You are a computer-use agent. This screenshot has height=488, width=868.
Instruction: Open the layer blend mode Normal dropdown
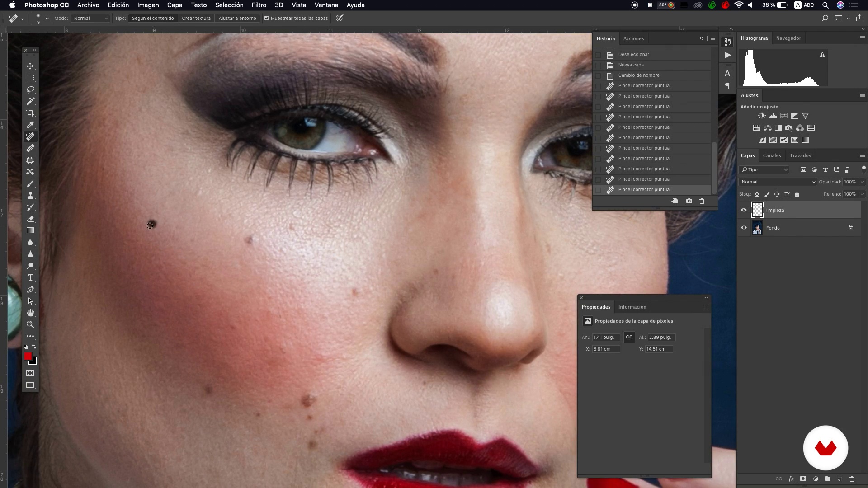[778, 182]
